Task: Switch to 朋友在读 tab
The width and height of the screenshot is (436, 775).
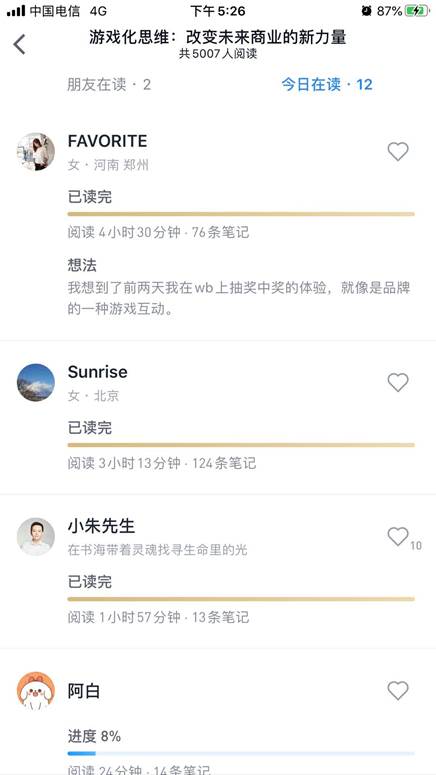Action: pos(109,85)
